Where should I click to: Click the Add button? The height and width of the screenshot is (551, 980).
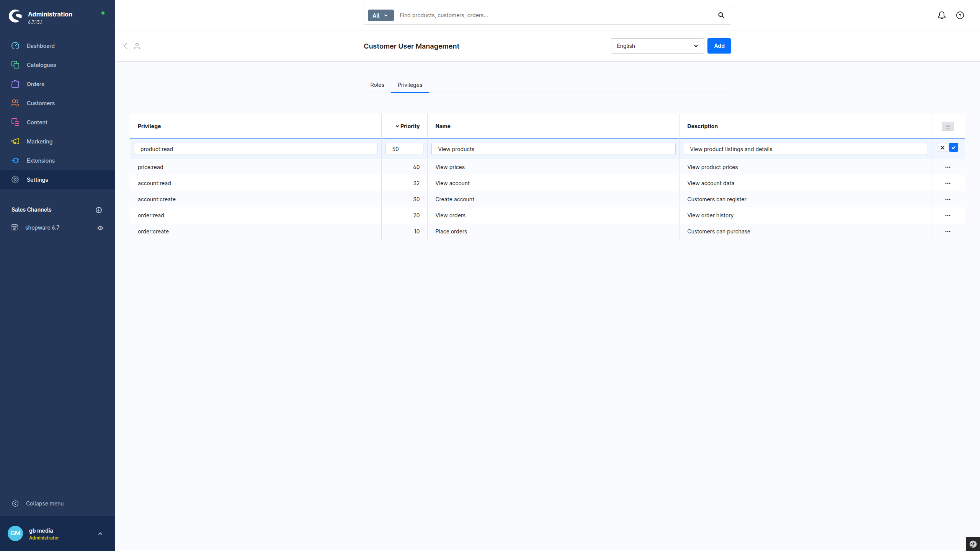coord(719,46)
